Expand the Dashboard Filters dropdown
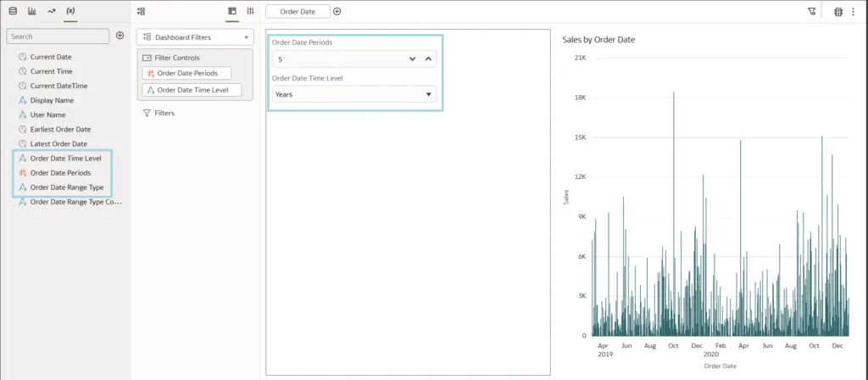This screenshot has height=380, width=868. (195, 37)
